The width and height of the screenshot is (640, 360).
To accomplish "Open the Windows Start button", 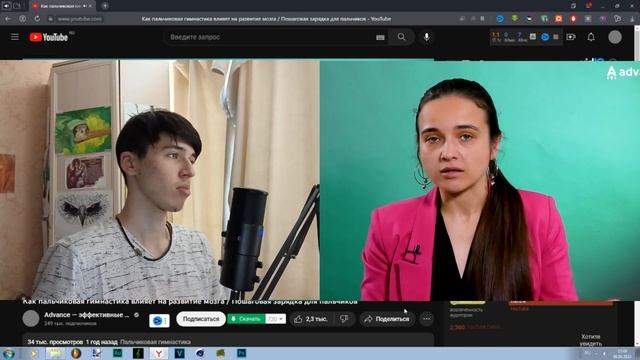I will [x=9, y=353].
